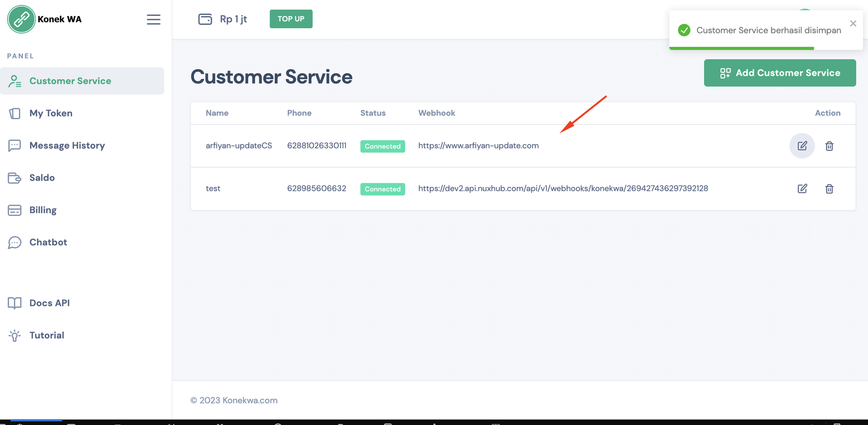The image size is (868, 425).
Task: Edit the arfiyan-updateCS customer service row
Action: pos(802,146)
